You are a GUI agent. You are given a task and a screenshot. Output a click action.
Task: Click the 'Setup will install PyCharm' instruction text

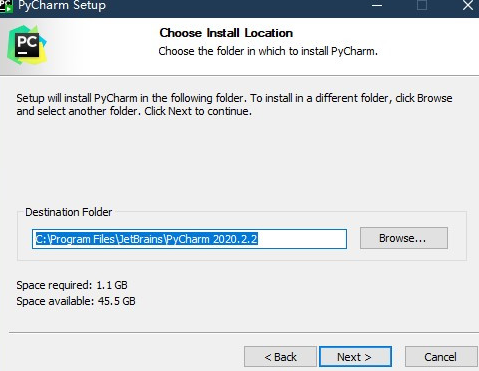pyautogui.click(x=234, y=104)
